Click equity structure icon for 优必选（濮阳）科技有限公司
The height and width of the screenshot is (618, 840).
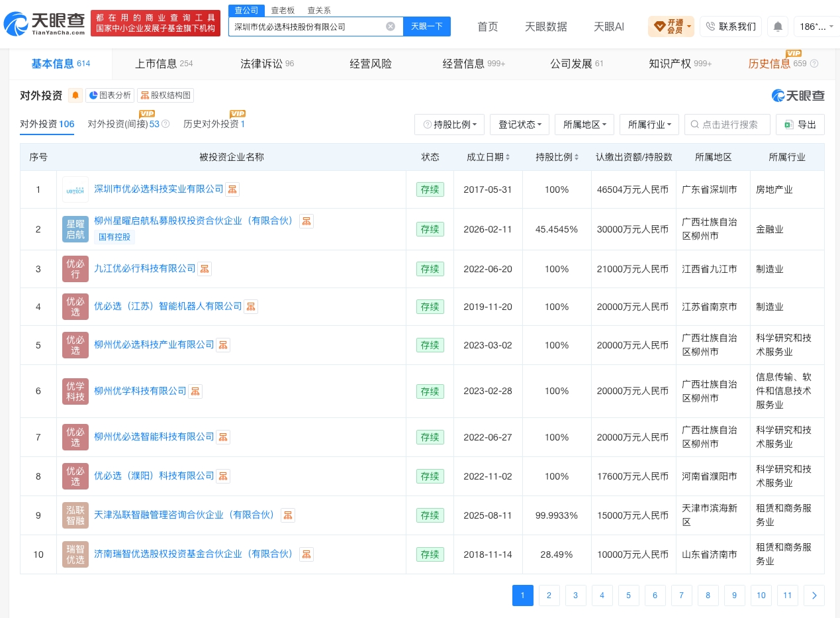click(223, 476)
